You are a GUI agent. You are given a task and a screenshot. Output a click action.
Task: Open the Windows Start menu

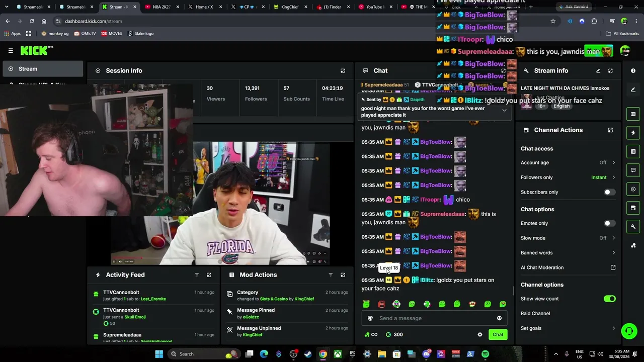coord(159,354)
